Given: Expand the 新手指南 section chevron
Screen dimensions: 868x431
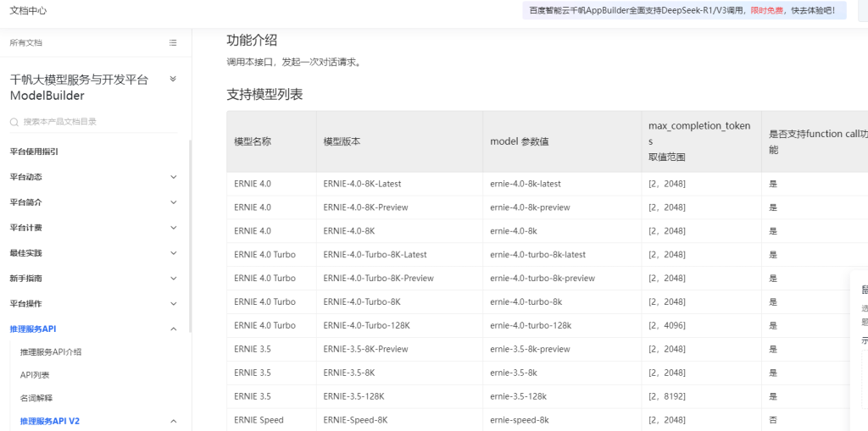Looking at the screenshot, I should pos(173,279).
